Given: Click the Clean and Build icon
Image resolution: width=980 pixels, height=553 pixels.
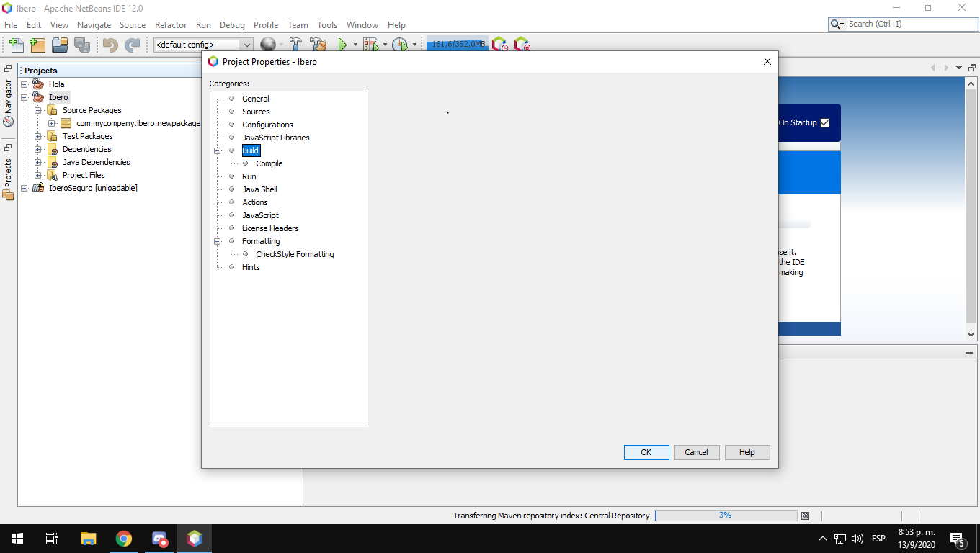Looking at the screenshot, I should pyautogui.click(x=318, y=45).
